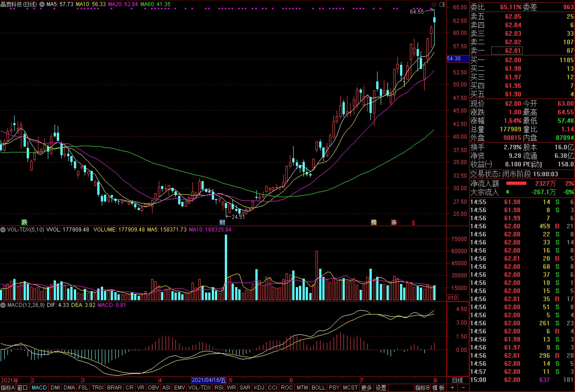The width and height of the screenshot is (575, 392).
Task: Expand the 晶澳科技(日线) main chart dropdown
Action: 42,4
